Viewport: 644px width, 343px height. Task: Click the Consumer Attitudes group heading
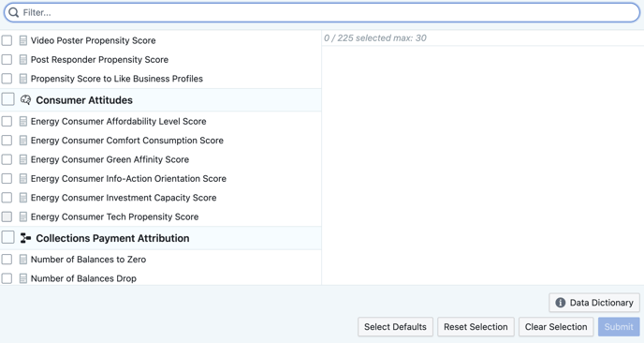pos(84,100)
